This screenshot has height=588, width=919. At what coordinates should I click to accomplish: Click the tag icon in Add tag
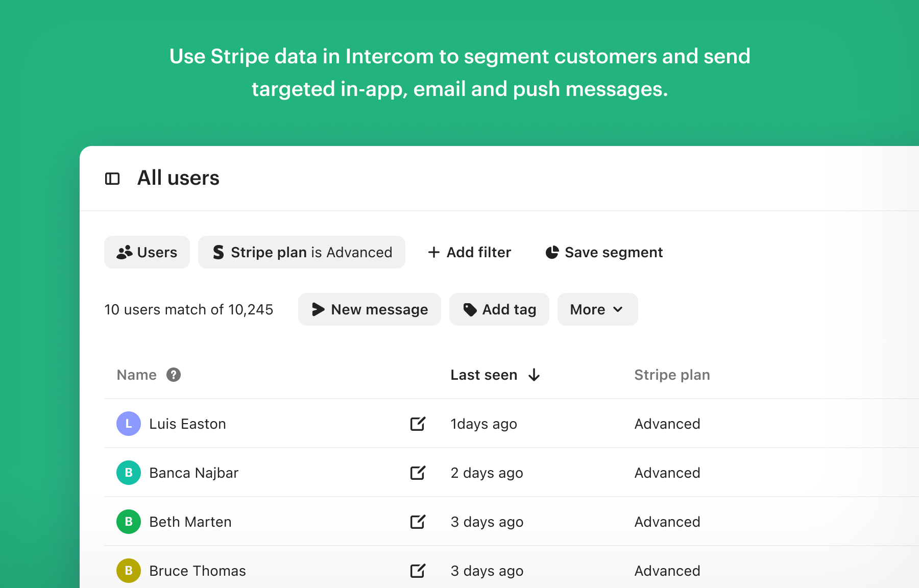(x=470, y=309)
